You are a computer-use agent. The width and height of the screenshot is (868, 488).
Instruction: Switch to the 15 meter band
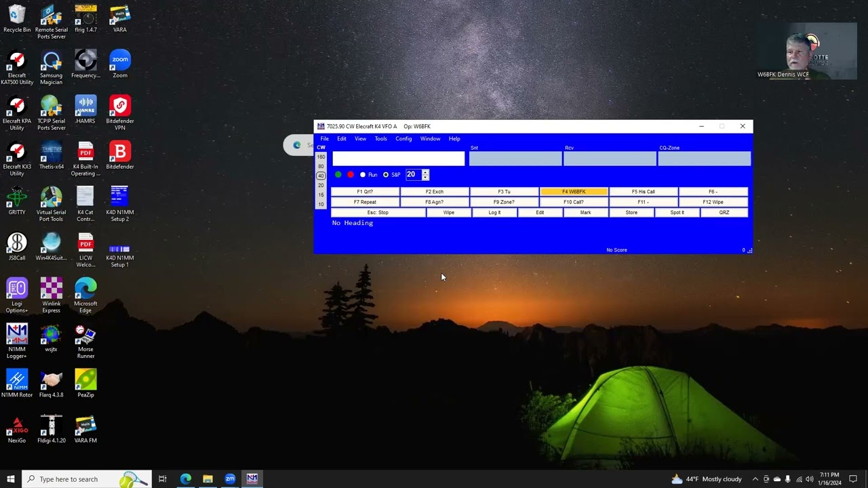pyautogui.click(x=321, y=195)
